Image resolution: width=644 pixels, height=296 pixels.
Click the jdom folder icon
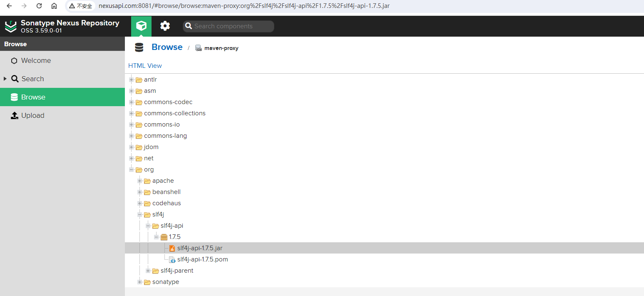[x=139, y=147]
